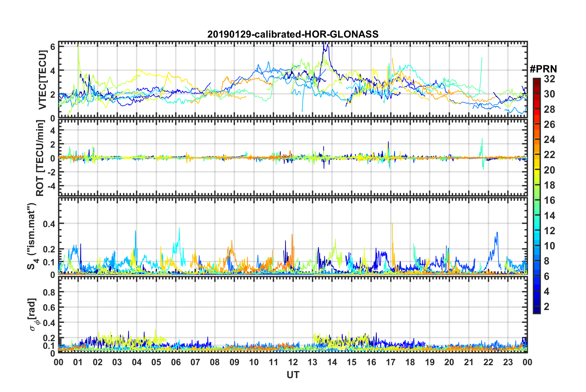Select the PRN colorbar strip
The width and height of the screenshot is (586, 392).
click(536, 195)
